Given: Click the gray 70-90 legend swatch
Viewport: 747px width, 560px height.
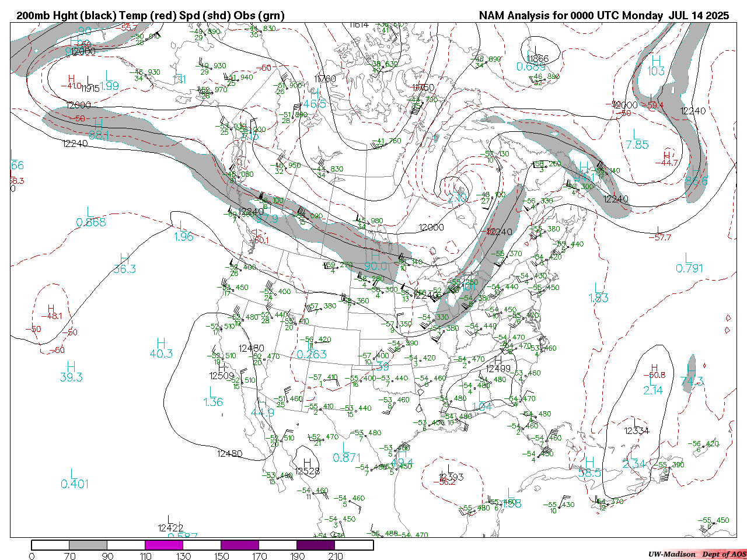Looking at the screenshot, I should tap(88, 545).
